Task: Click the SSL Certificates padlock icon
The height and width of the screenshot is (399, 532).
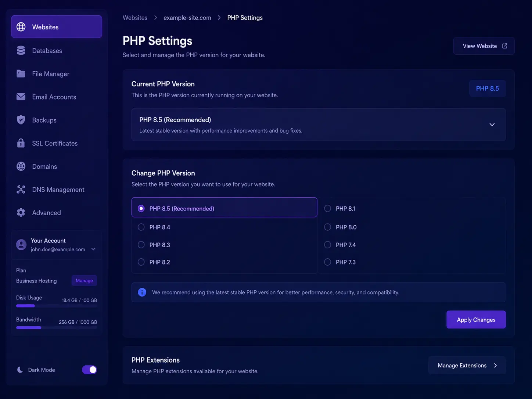Action: [21, 143]
